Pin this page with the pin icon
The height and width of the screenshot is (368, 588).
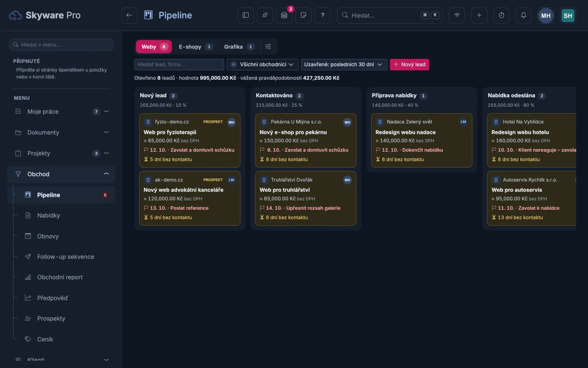tap(265, 15)
